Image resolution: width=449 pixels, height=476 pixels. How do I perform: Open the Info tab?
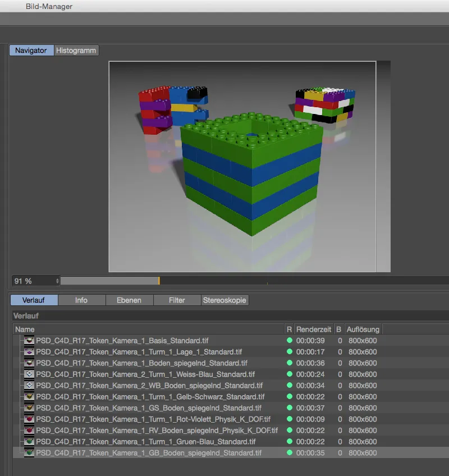81,300
